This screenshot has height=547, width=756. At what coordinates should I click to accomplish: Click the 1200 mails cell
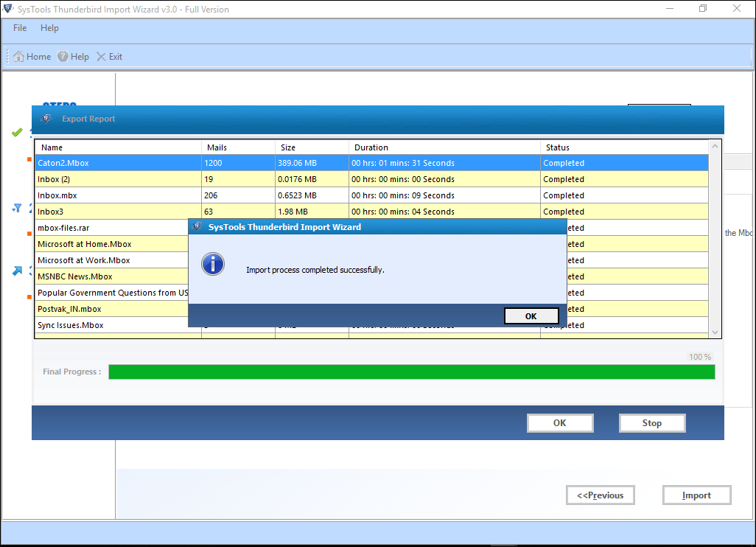(239, 163)
